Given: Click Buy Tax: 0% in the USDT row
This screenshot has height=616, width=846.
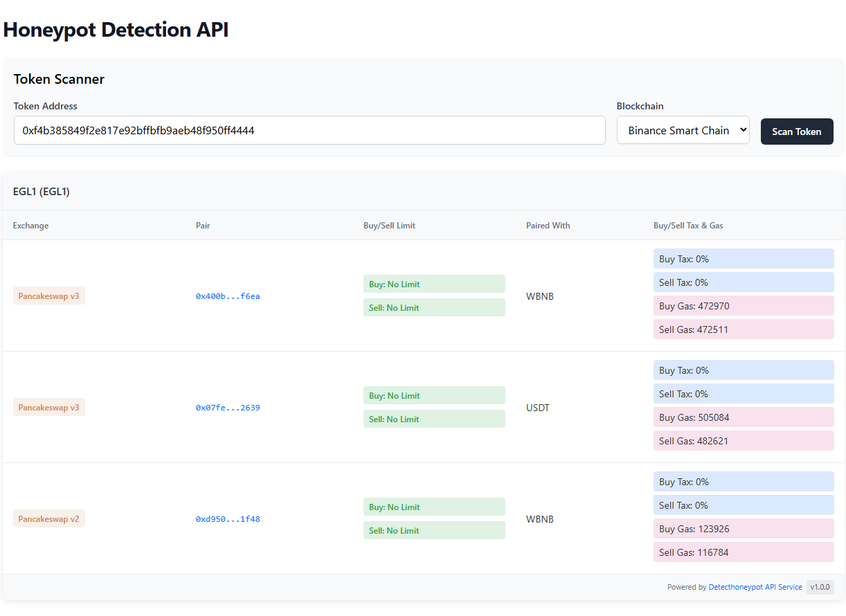Looking at the screenshot, I should point(744,370).
